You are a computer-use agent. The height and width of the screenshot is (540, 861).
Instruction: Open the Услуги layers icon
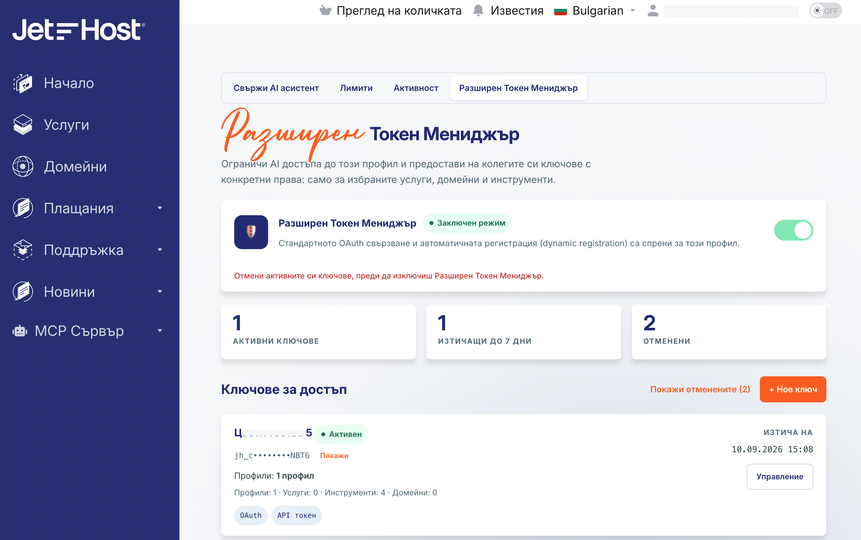point(23,125)
